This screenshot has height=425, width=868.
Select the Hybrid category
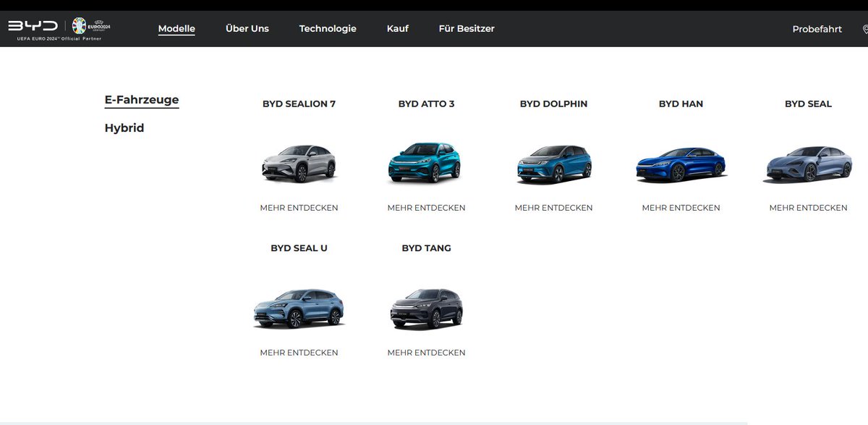point(124,128)
